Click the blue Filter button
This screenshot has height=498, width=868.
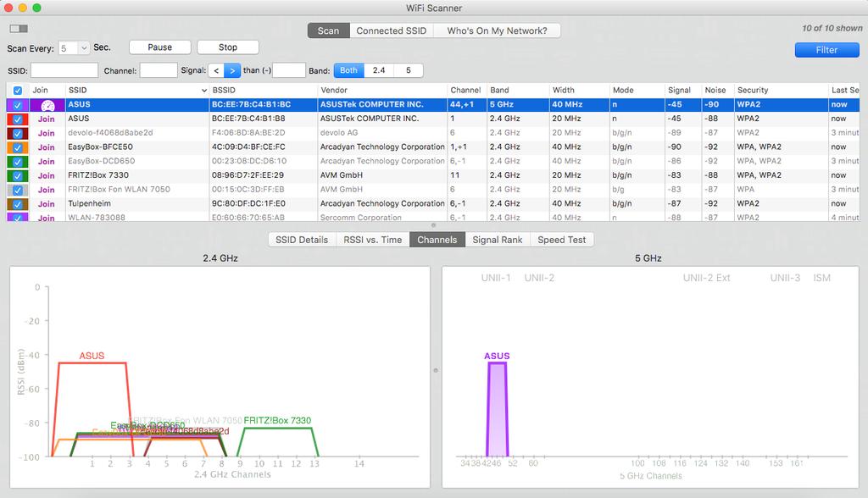point(827,50)
